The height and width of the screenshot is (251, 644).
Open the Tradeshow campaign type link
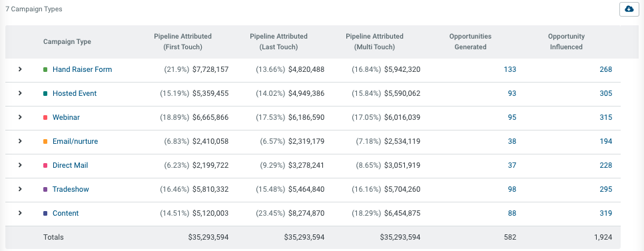[71, 189]
